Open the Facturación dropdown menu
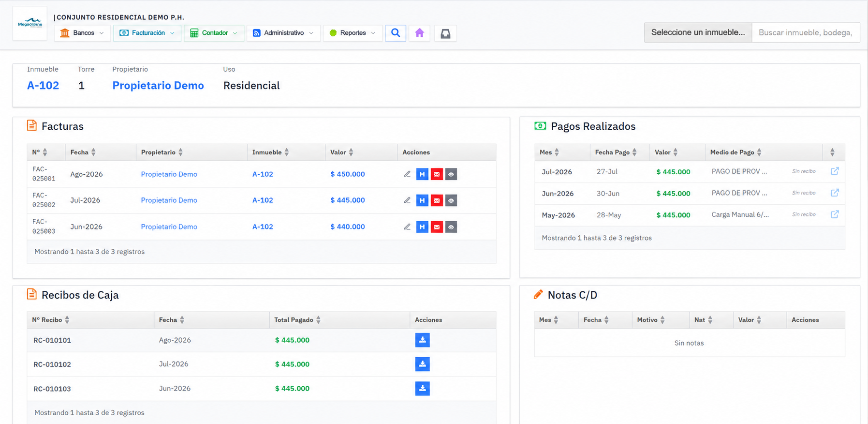 click(147, 33)
